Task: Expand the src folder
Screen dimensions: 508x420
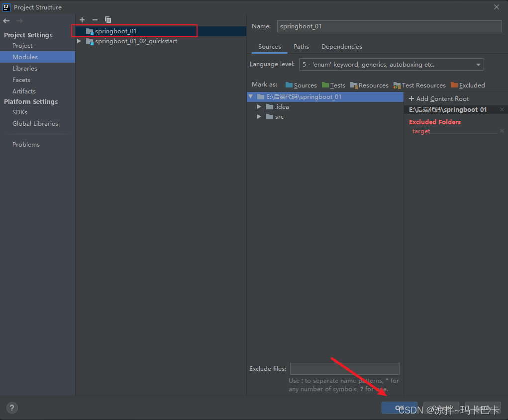Action: [259, 116]
